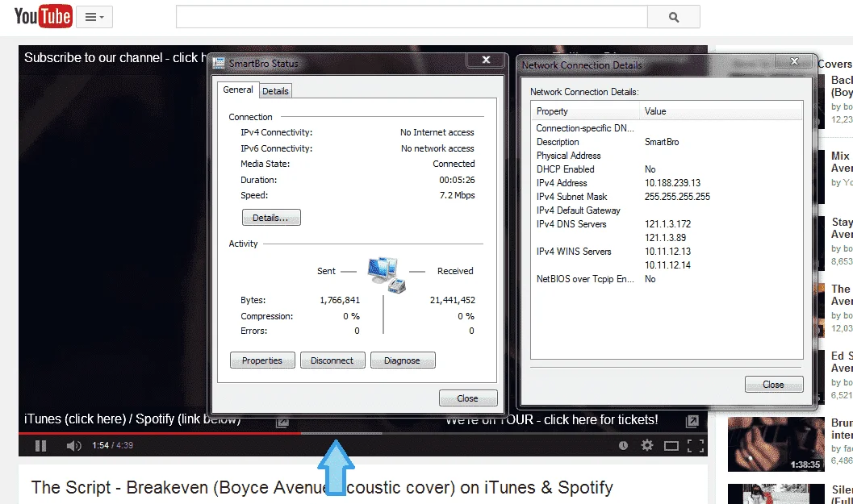Click sent bytes 1,766,841
This screenshot has height=504, width=853.
[340, 299]
